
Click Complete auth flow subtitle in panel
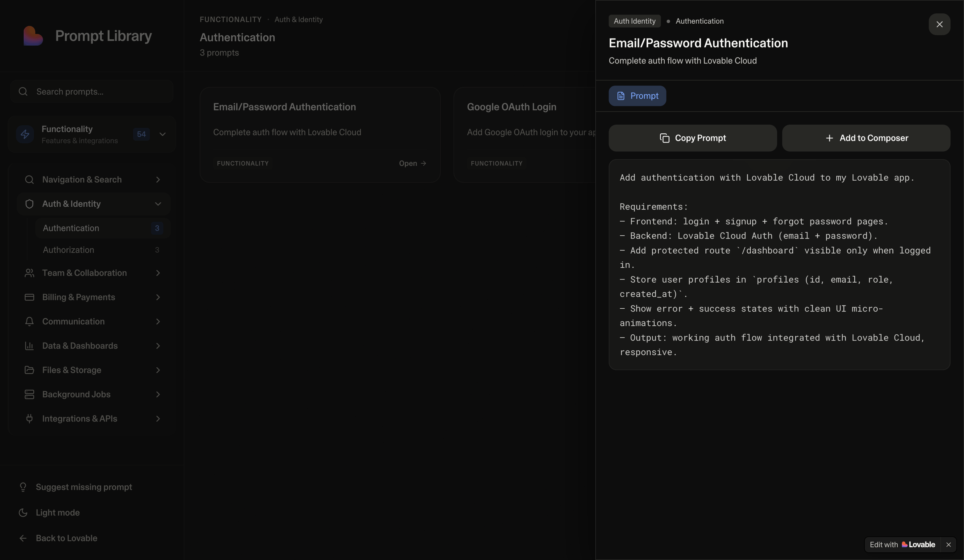pyautogui.click(x=682, y=61)
